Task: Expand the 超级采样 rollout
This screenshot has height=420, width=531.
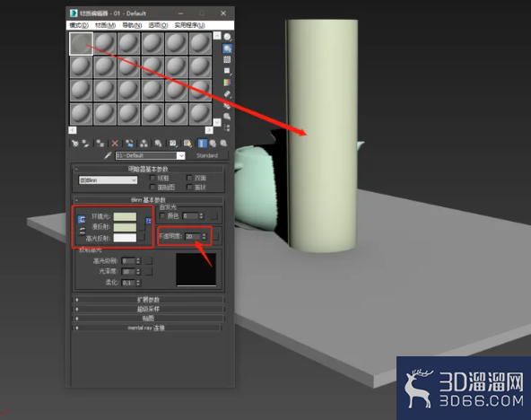Action: pos(148,309)
